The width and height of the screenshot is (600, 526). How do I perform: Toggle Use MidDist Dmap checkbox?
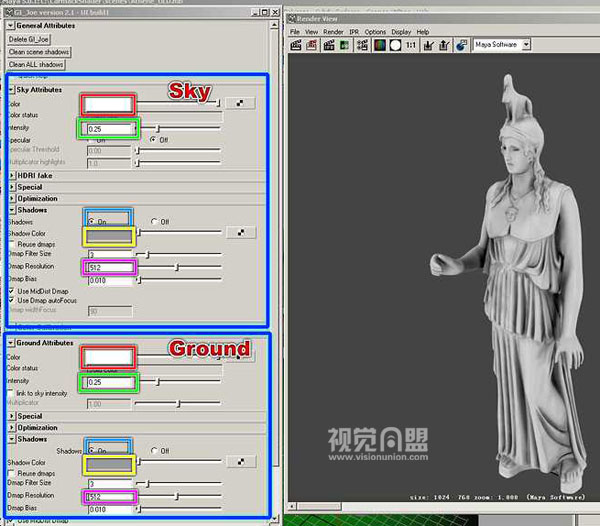pos(11,291)
